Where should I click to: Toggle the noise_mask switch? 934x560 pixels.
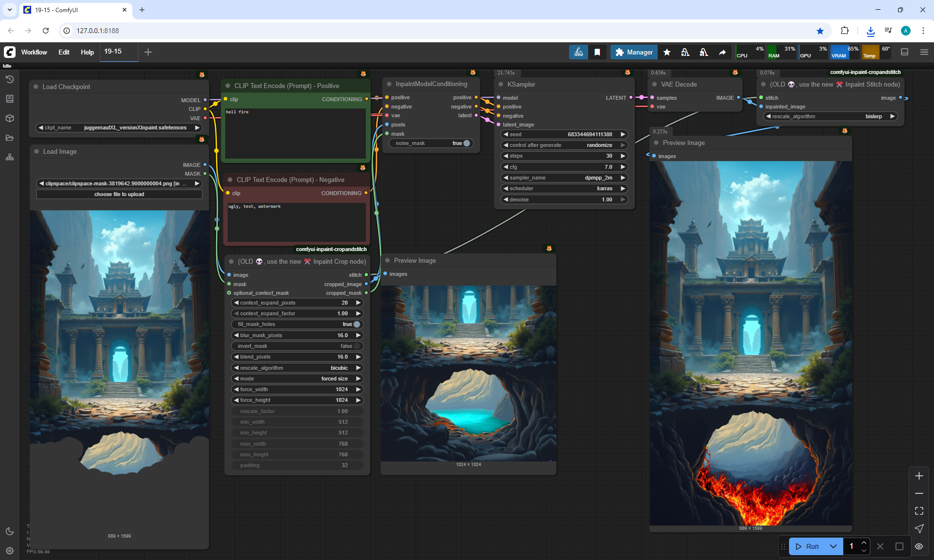click(x=466, y=143)
